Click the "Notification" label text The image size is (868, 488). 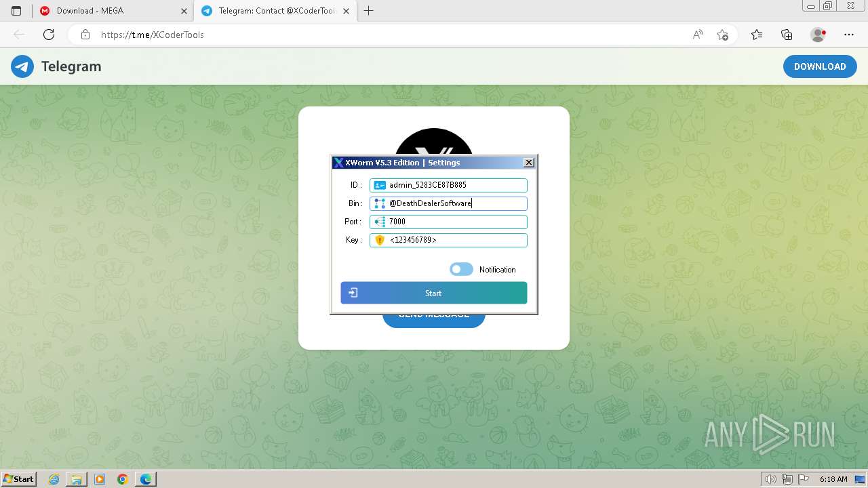(x=498, y=270)
